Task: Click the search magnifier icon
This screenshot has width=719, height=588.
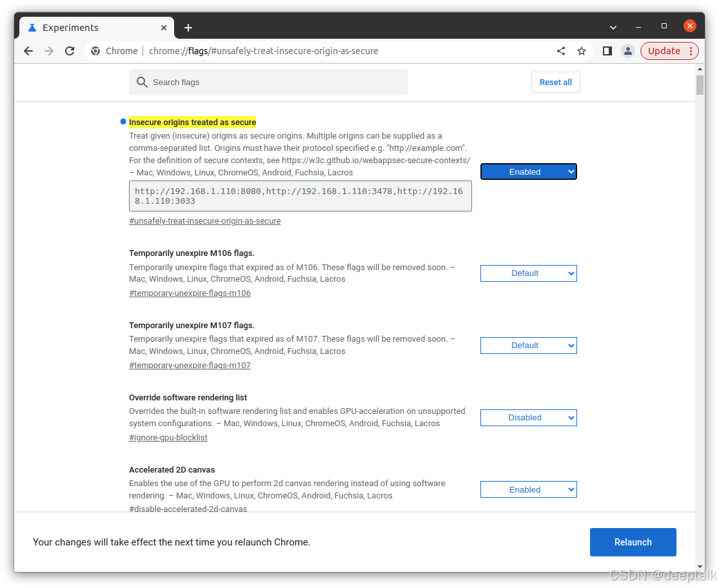Action: 142,82
